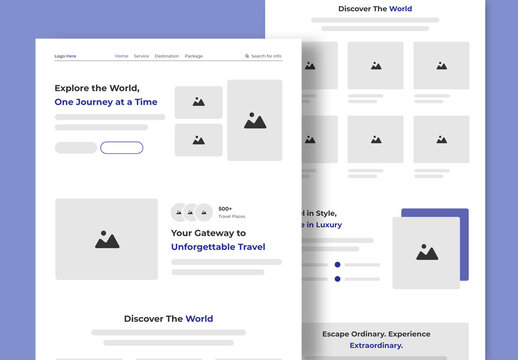Screen dimensions: 518x360
Task: Click the '500+' count text
Action: coord(225,209)
